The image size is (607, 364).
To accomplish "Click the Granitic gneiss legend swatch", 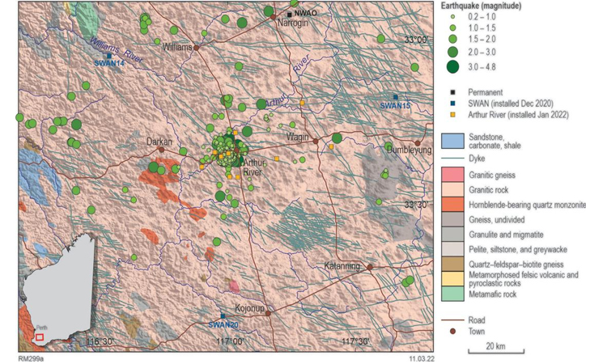I will tap(452, 175).
